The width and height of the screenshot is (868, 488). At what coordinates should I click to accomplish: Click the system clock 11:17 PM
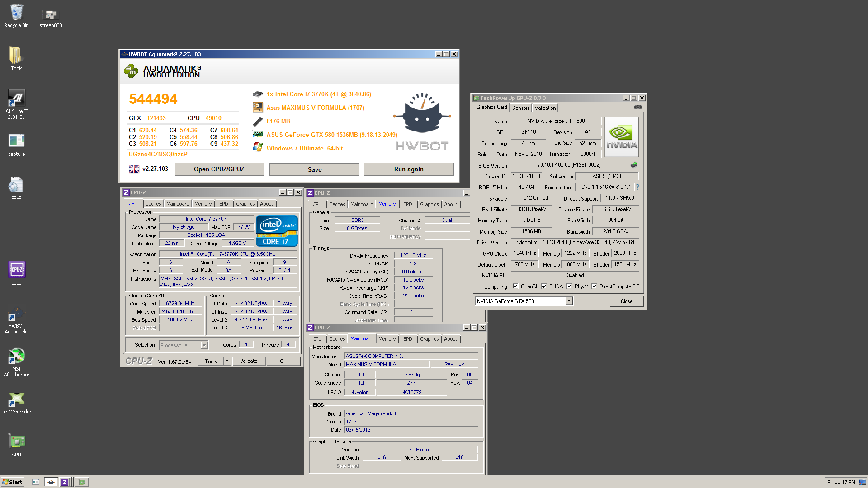[844, 482]
